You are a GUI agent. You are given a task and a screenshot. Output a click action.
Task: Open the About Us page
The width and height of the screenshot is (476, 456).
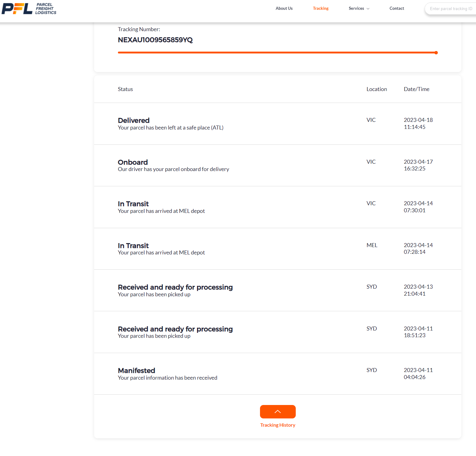[284, 9]
